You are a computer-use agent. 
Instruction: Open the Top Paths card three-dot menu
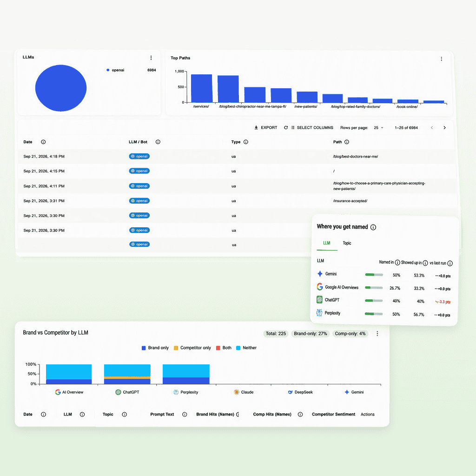pos(441,59)
